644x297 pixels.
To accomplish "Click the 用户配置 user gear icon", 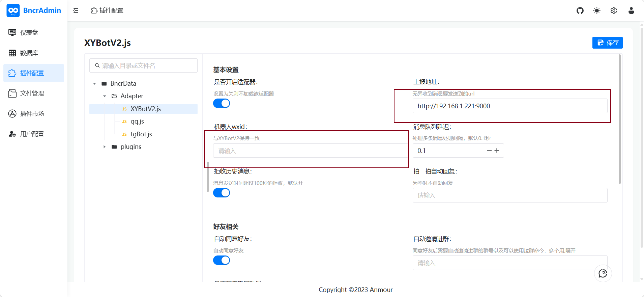I will tap(12, 134).
